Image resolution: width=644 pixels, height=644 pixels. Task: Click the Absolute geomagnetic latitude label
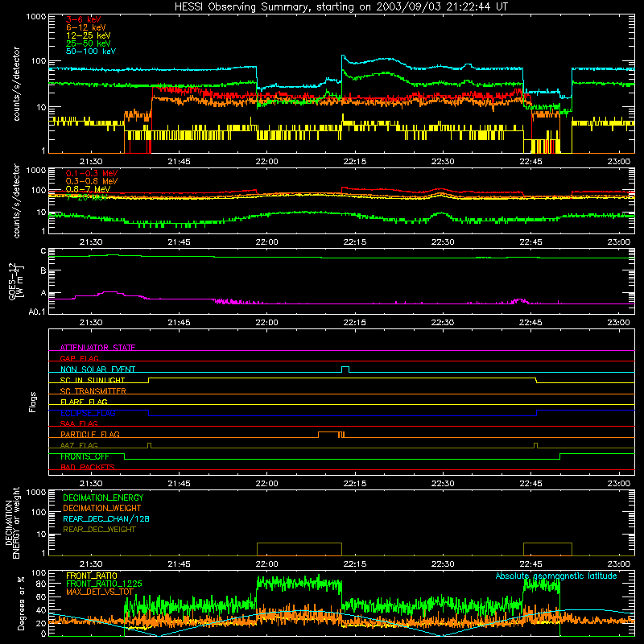coord(556,576)
